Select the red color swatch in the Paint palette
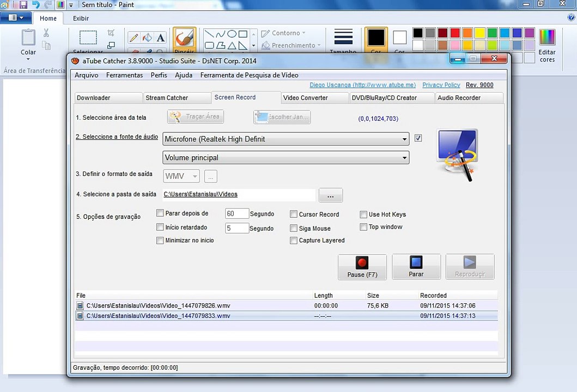Viewport: 577px width, 392px height. [455, 33]
